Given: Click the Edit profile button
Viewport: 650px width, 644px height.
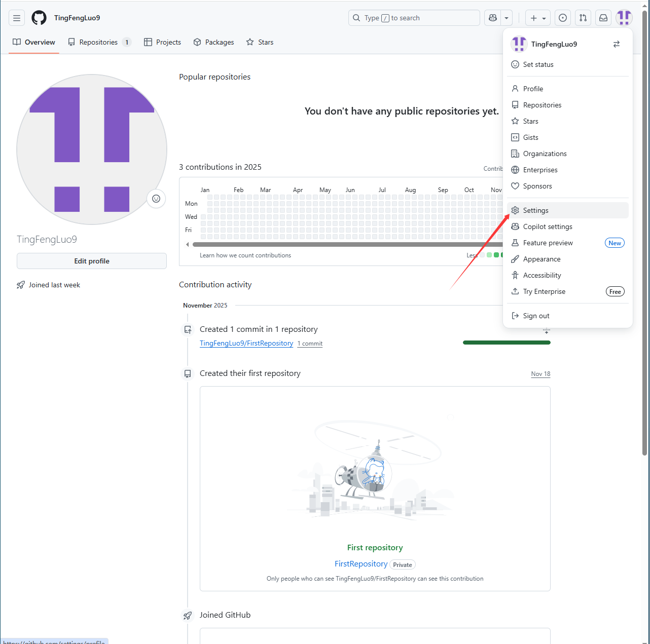Looking at the screenshot, I should [x=92, y=261].
